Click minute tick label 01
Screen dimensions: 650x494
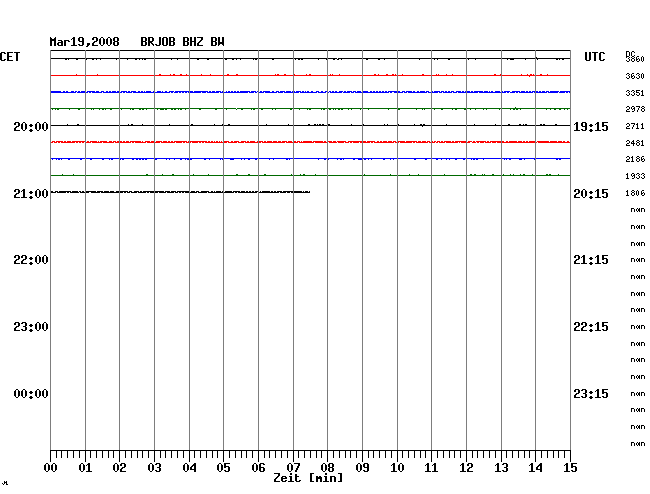point(85,468)
